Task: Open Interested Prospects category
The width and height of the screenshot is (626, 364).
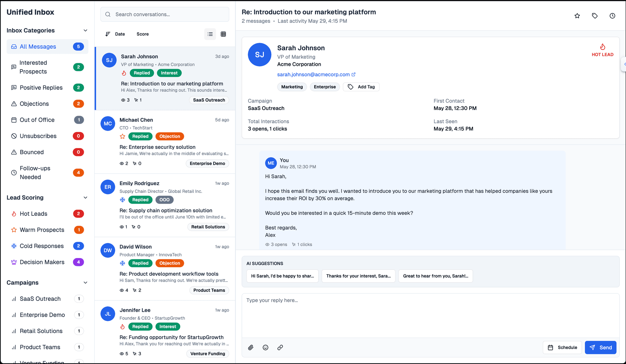Action: tap(47, 67)
